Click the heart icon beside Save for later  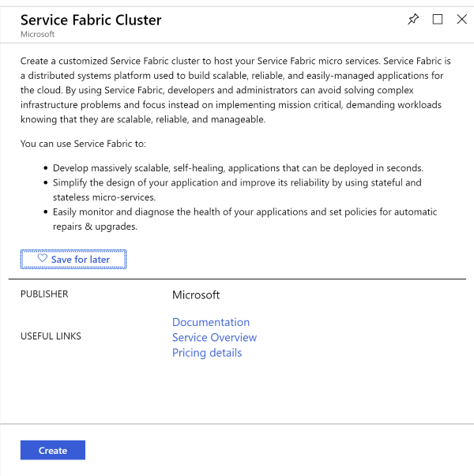coord(43,259)
